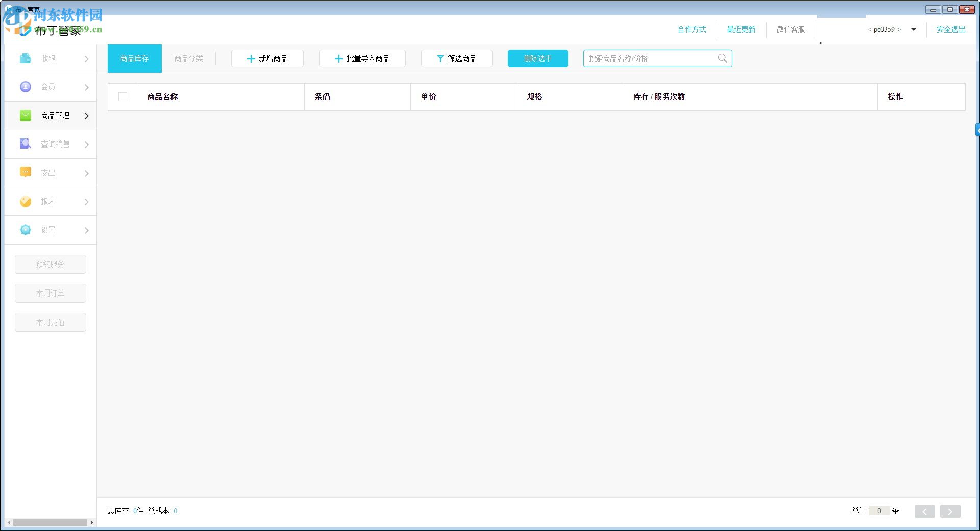The image size is (980, 531).
Task: Click the 本月充值 button
Action: (50, 322)
